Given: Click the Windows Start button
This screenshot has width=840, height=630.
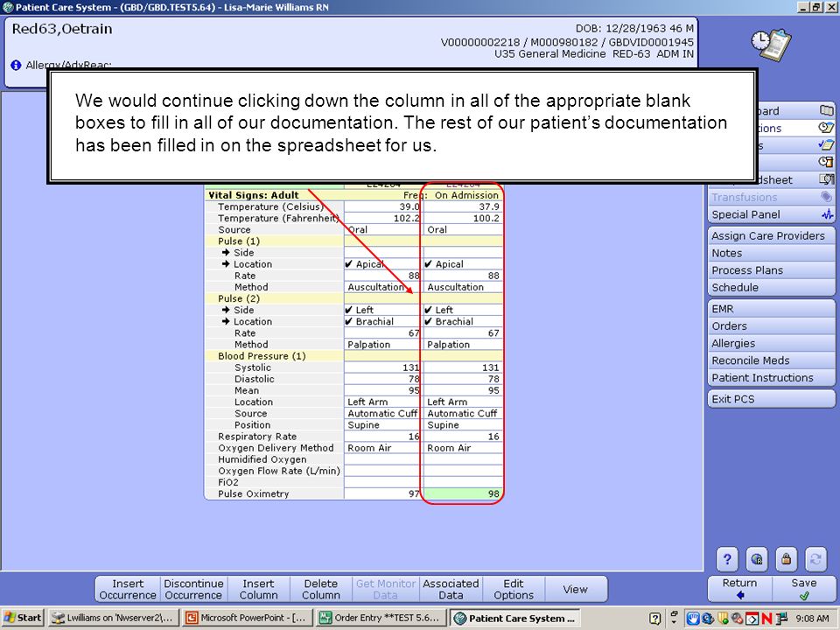Looking at the screenshot, I should point(23,618).
